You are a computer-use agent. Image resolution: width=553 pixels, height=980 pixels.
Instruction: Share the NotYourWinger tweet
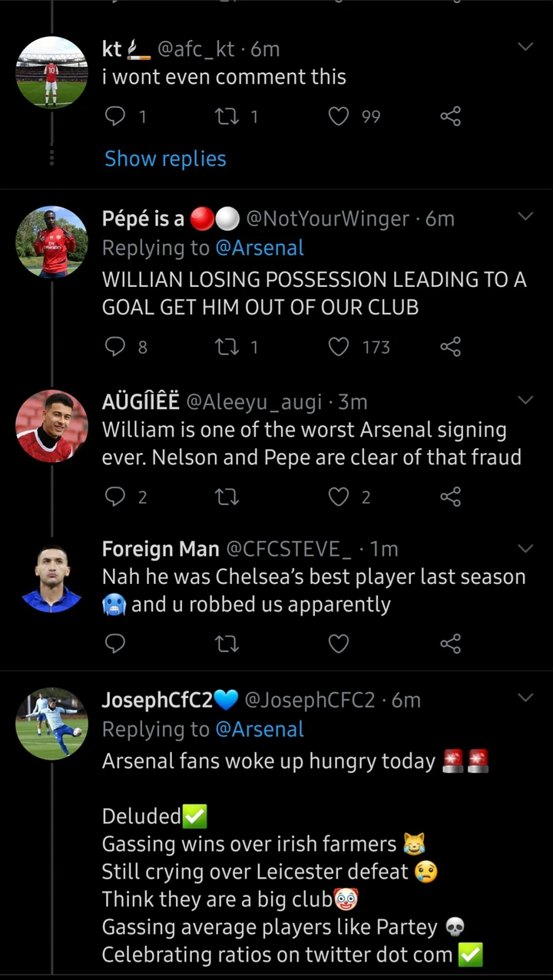[450, 348]
